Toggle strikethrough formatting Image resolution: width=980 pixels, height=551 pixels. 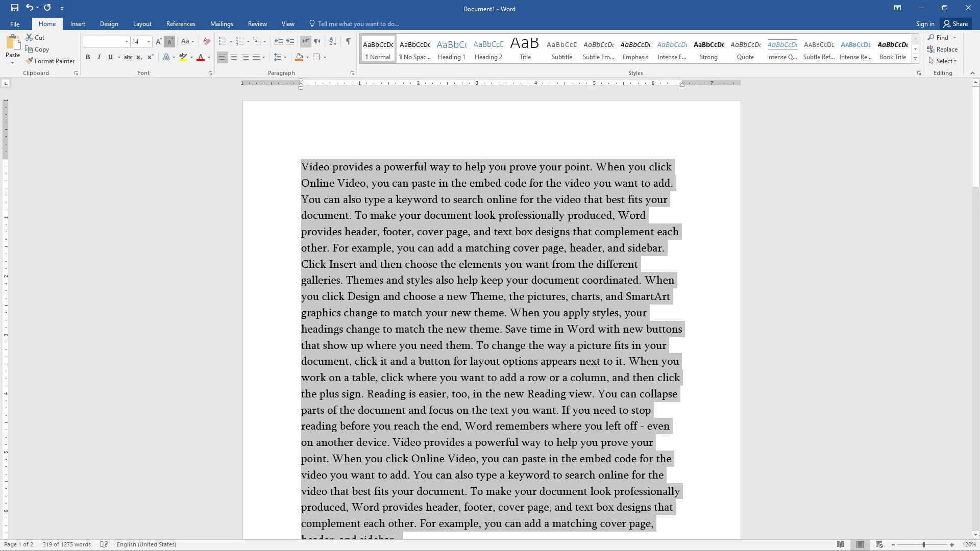[128, 57]
